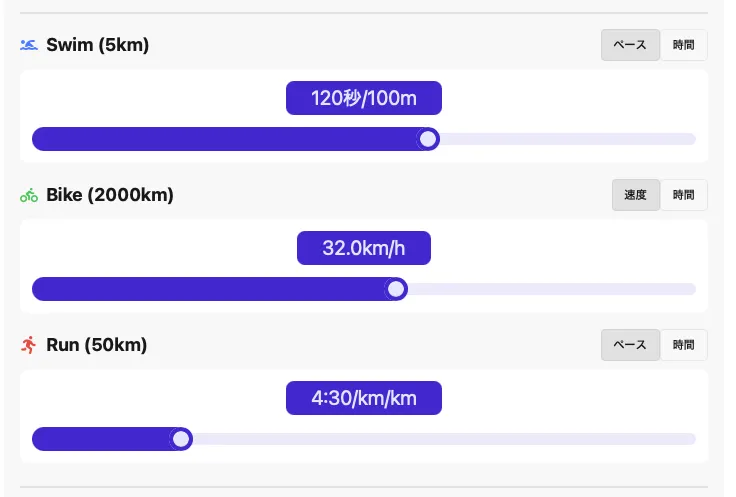Switch Swim to 時間 mode
Image resolution: width=736 pixels, height=497 pixels.
[x=684, y=45]
